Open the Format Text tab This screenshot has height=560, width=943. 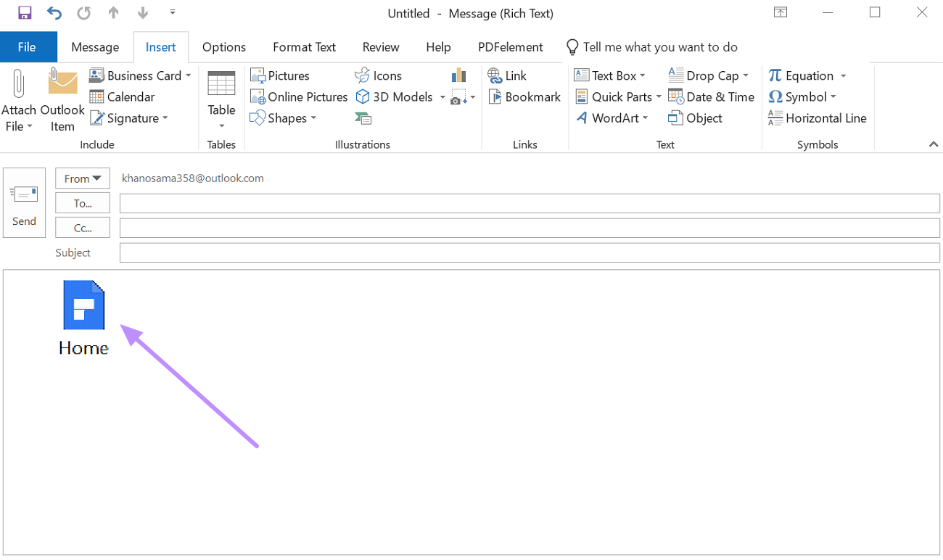pos(304,47)
